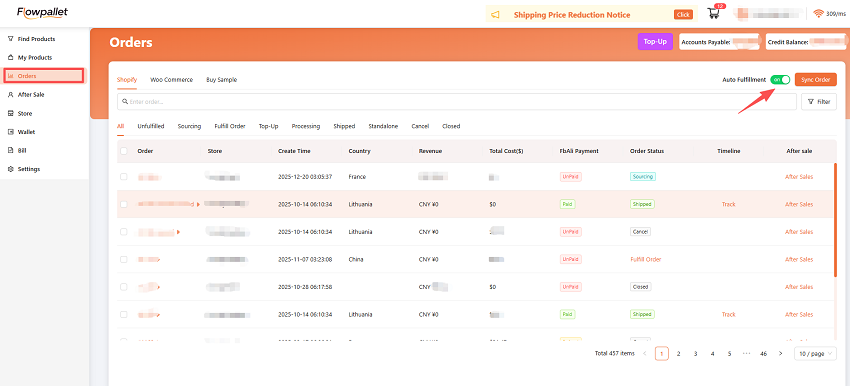This screenshot has width=850, height=386.
Task: Turn off the Auto Fulfillment switch
Action: [x=780, y=80]
